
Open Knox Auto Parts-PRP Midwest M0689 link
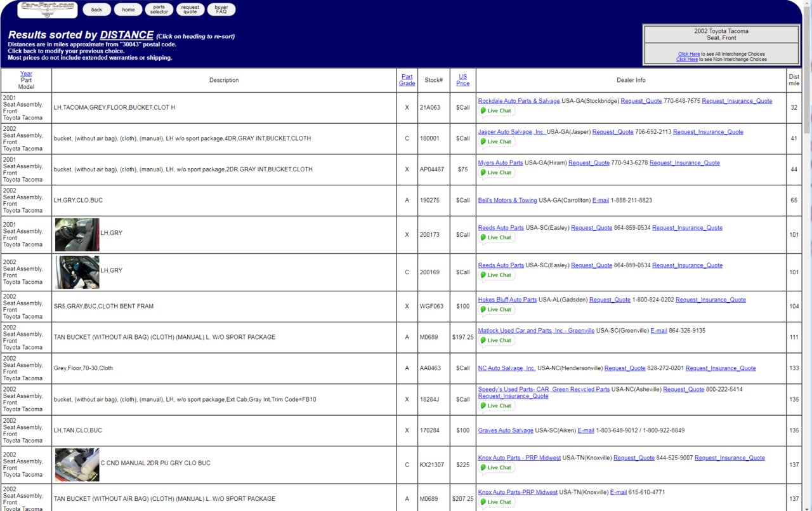coord(518,493)
